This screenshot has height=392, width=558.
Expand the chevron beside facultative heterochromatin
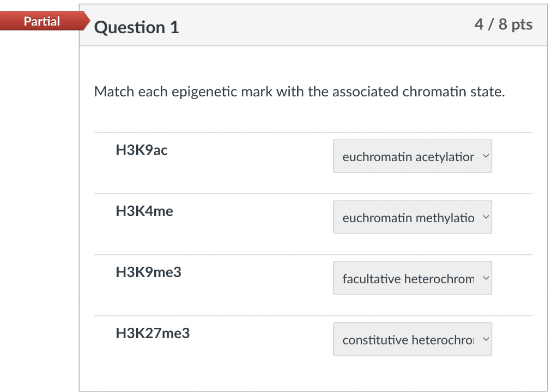click(484, 278)
